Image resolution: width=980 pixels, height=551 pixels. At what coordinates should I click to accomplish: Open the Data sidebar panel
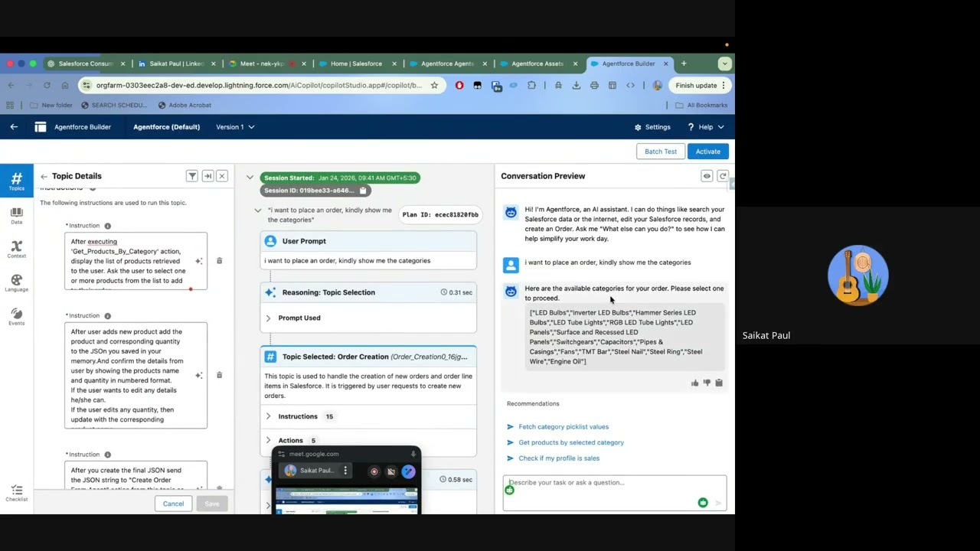(16, 216)
